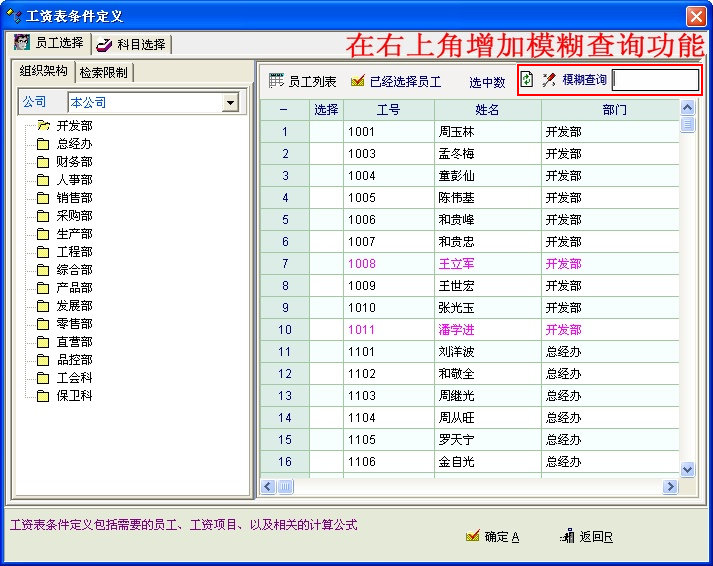Image resolution: width=713 pixels, height=566 pixels.
Task: Click the 模糊查询 search wand icon
Action: pos(548,80)
